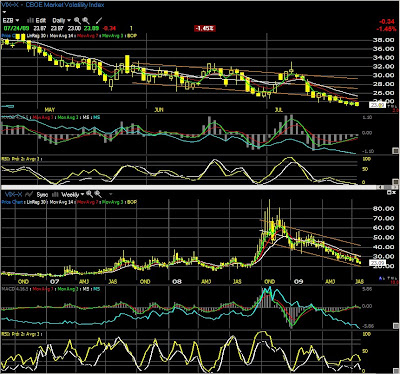
Task: Click the red -0.34 change in data row
Action: click(109, 28)
